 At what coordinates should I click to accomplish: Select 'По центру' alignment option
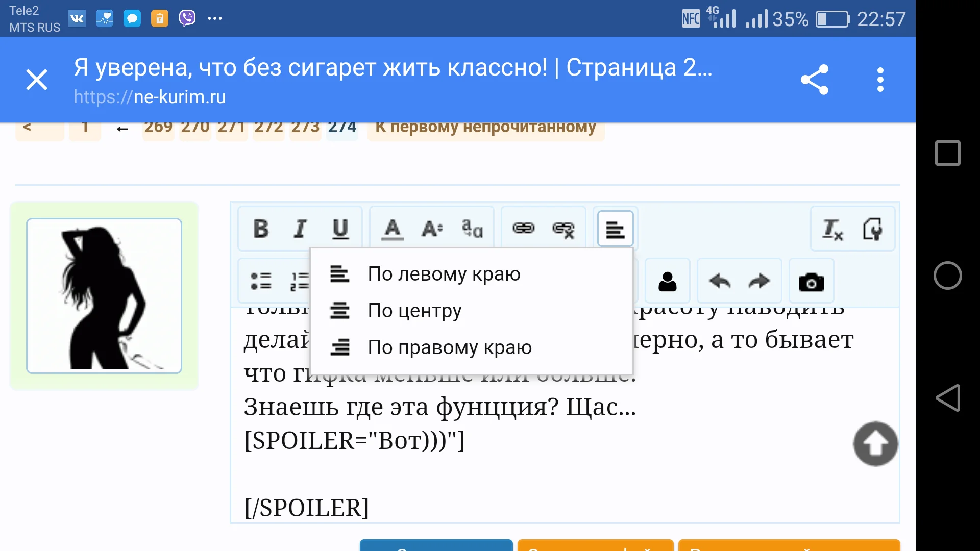tap(414, 310)
